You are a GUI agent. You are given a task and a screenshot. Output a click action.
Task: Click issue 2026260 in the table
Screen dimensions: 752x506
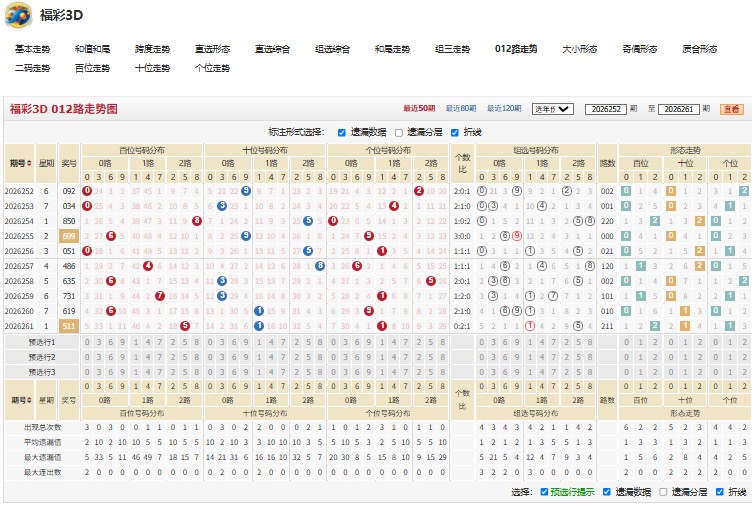pos(19,311)
